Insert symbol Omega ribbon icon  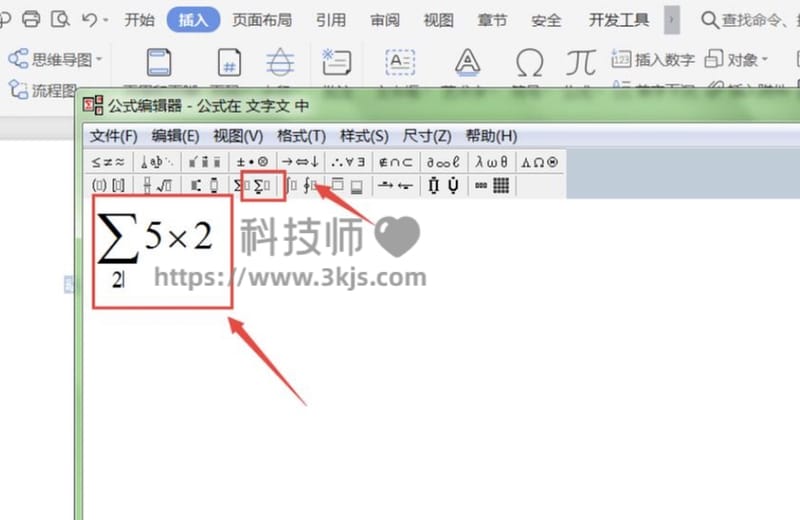[529, 63]
